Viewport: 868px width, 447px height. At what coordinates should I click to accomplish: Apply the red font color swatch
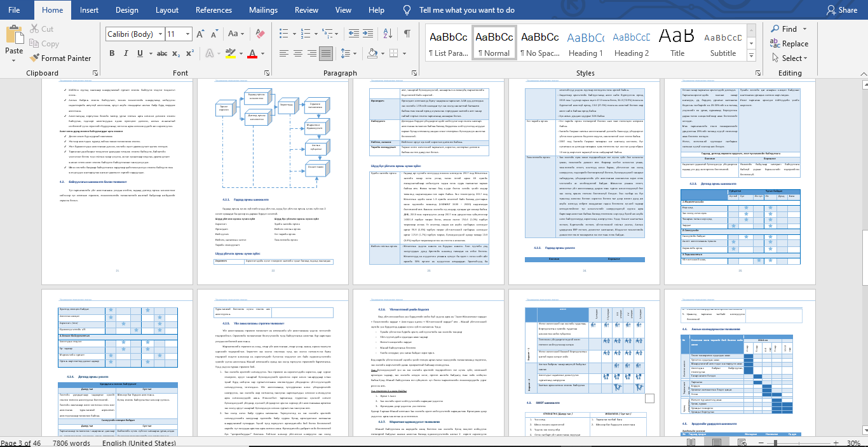(x=252, y=53)
